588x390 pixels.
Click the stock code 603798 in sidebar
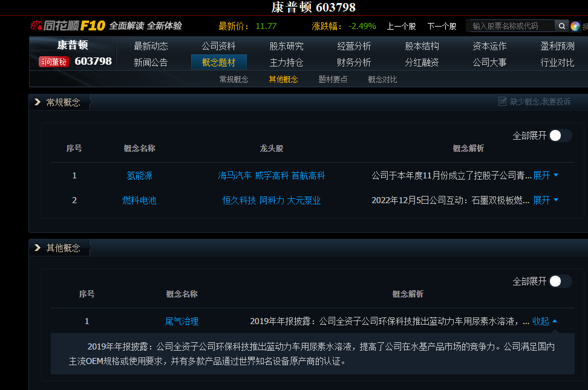pyautogui.click(x=93, y=61)
